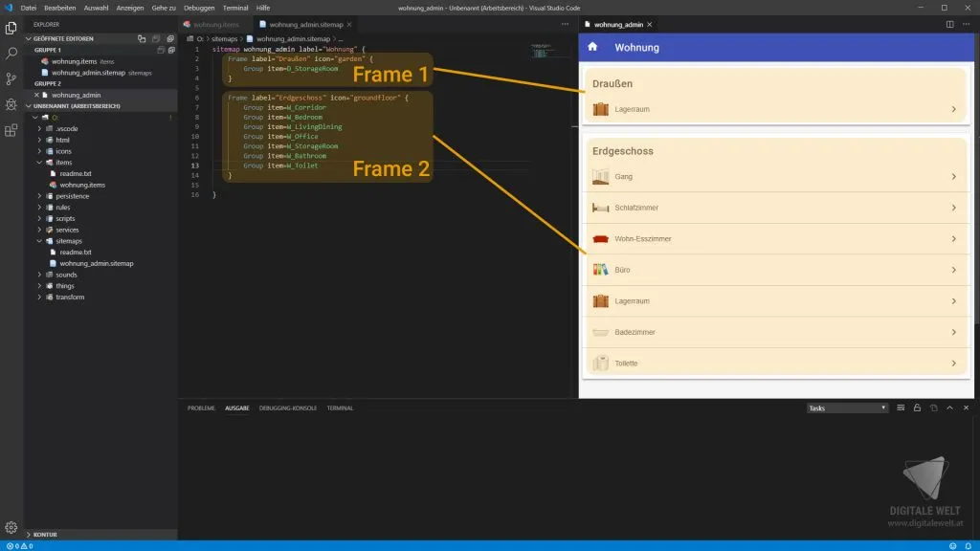Close wohnung_admin in open editors Gruppe 2
The height and width of the screenshot is (551, 980).
pyautogui.click(x=37, y=95)
